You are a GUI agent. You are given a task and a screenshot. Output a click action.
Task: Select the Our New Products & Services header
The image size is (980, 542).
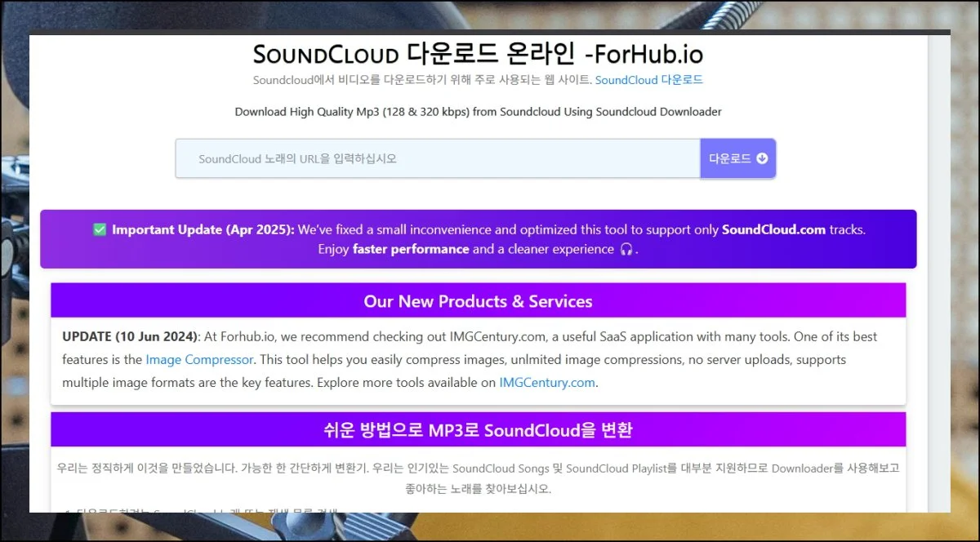pyautogui.click(x=478, y=301)
